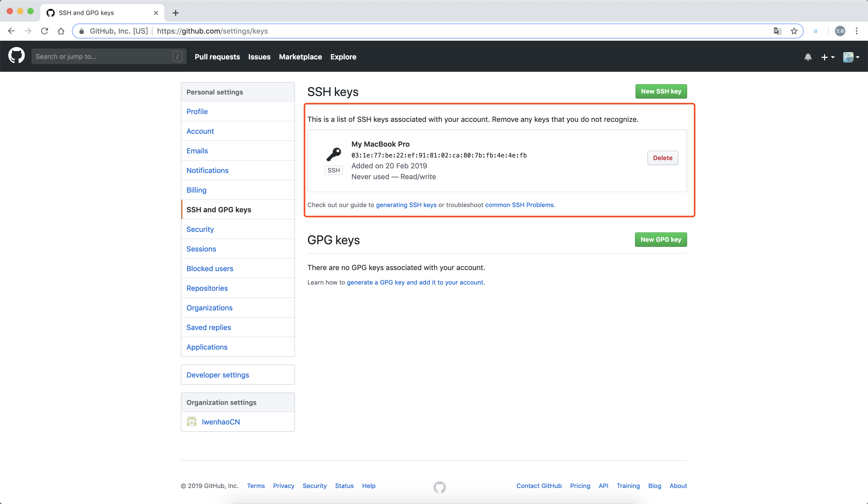The width and height of the screenshot is (868, 504).
Task: Open Sessions settings
Action: coord(238,249)
